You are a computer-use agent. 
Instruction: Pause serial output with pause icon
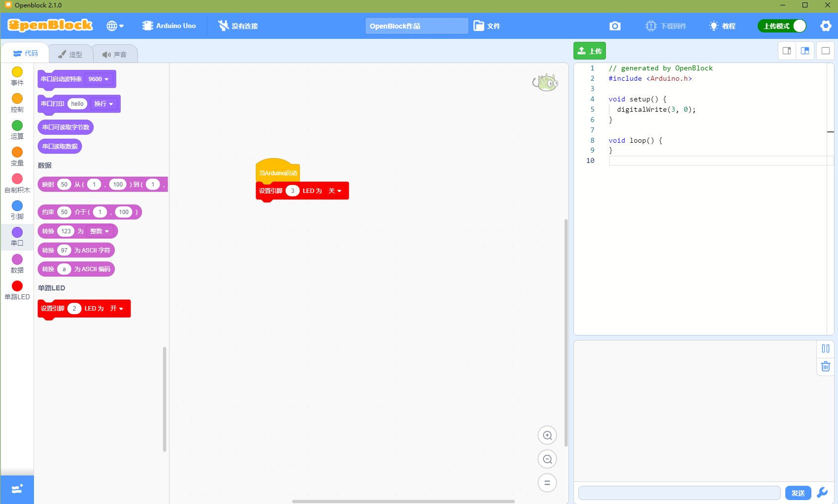pos(826,348)
